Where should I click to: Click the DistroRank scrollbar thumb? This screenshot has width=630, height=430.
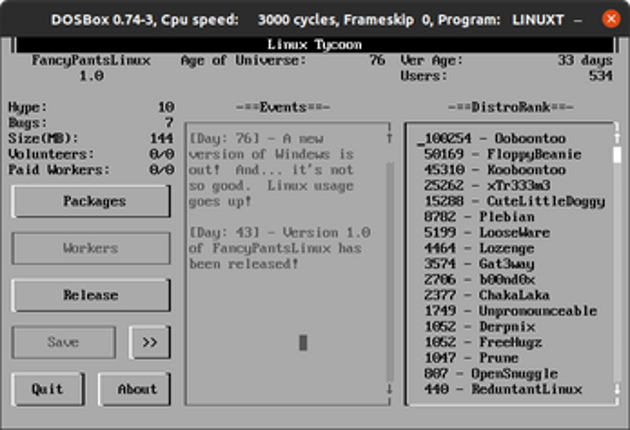point(617,155)
